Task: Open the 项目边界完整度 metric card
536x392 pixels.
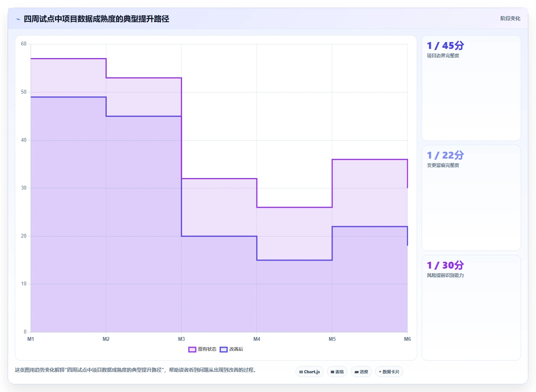Action: [x=471, y=88]
